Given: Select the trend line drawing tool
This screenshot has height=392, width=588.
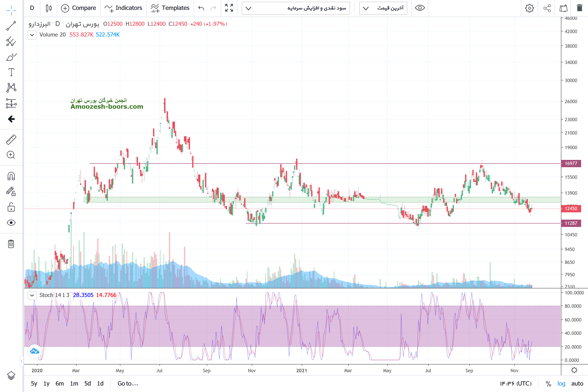Looking at the screenshot, I should (11, 26).
